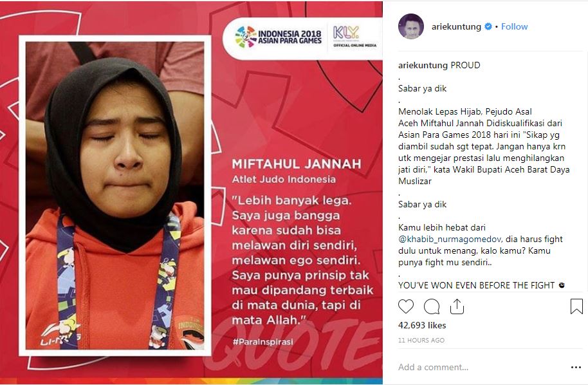Screen dimensions: 588x385
Task: Open the ariekuntung username in the header
Action: (x=456, y=26)
